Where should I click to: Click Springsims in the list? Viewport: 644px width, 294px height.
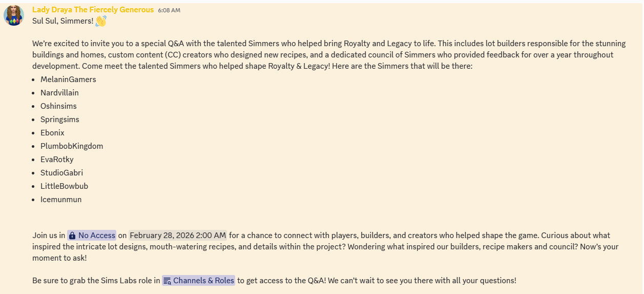60,120
